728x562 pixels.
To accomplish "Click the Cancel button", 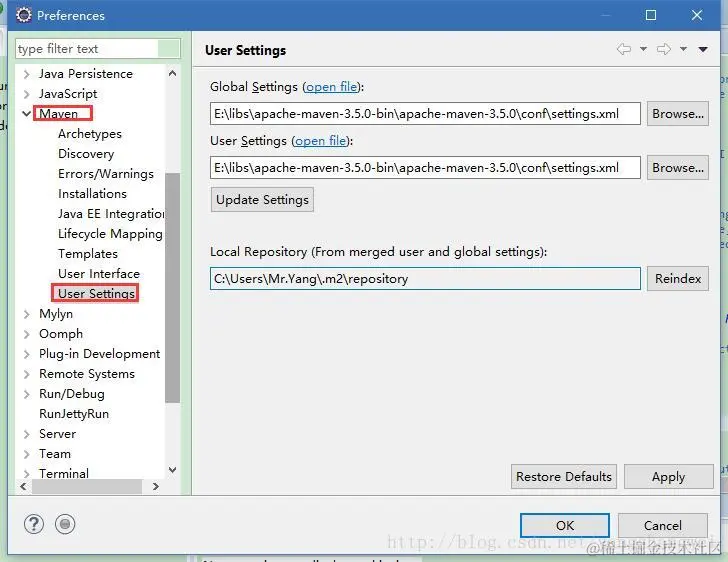I will click(663, 525).
